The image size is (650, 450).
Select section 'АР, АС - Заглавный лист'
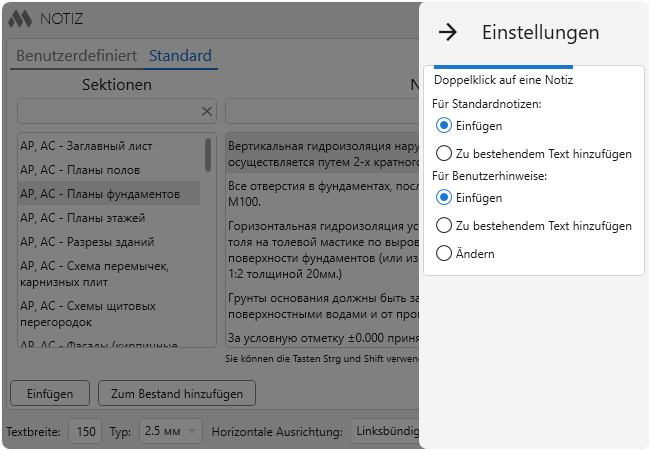pyautogui.click(x=100, y=146)
